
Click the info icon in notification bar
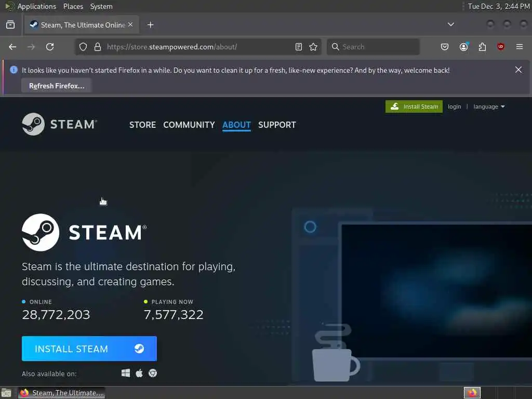click(14, 70)
